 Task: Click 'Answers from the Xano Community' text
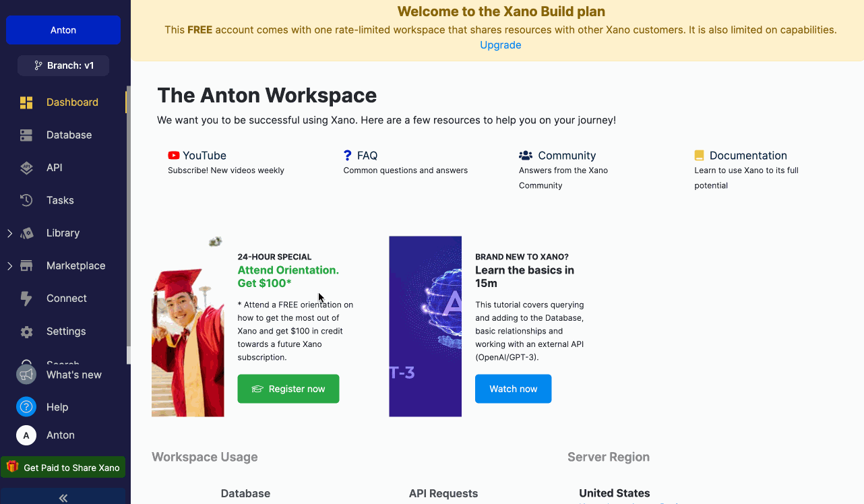point(563,178)
